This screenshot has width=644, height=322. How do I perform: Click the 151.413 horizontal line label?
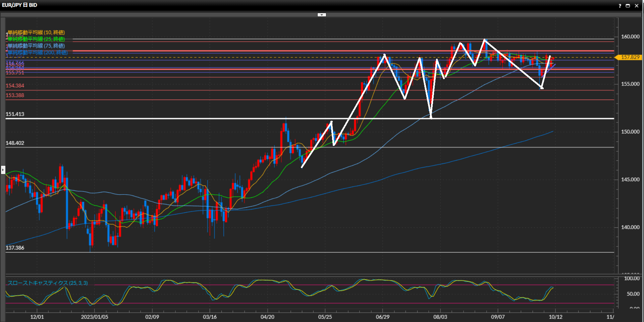click(x=15, y=114)
